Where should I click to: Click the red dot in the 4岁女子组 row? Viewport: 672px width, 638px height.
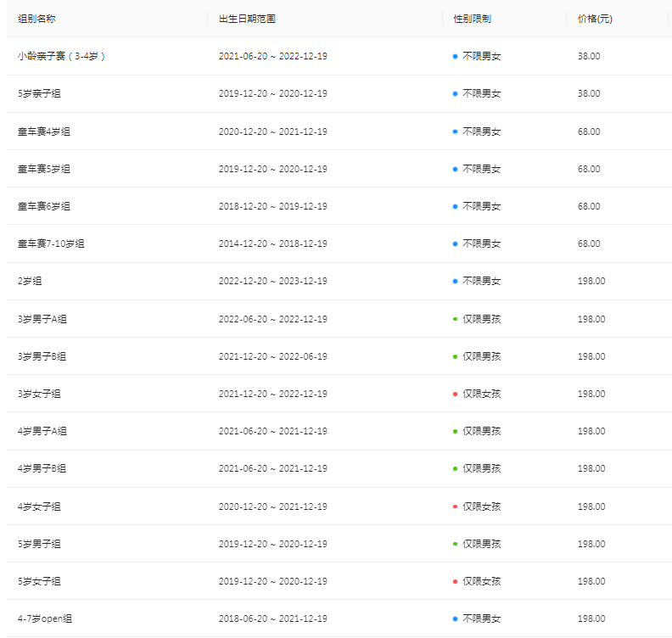(456, 506)
